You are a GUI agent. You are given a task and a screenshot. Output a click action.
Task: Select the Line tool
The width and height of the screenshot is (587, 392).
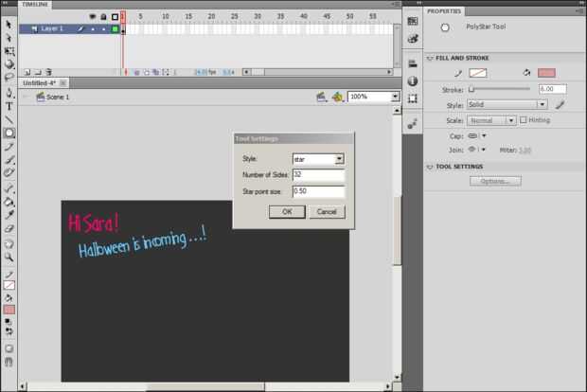tap(9, 120)
